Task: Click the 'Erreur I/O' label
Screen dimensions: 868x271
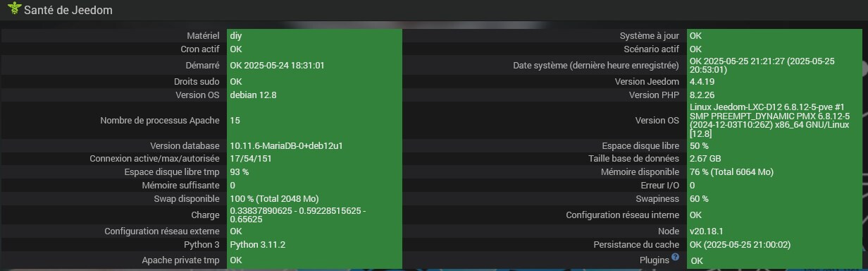Action: point(659,186)
